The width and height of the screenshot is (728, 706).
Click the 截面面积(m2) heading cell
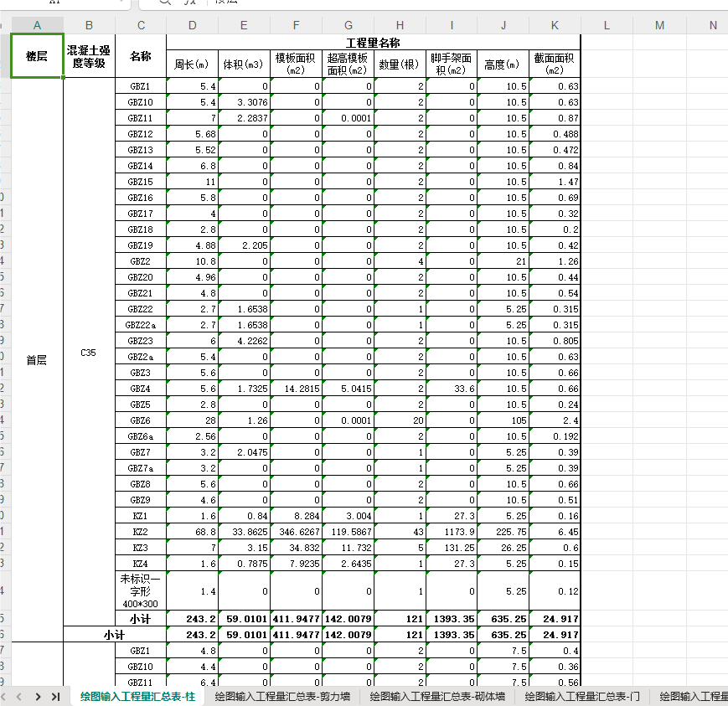pos(555,64)
